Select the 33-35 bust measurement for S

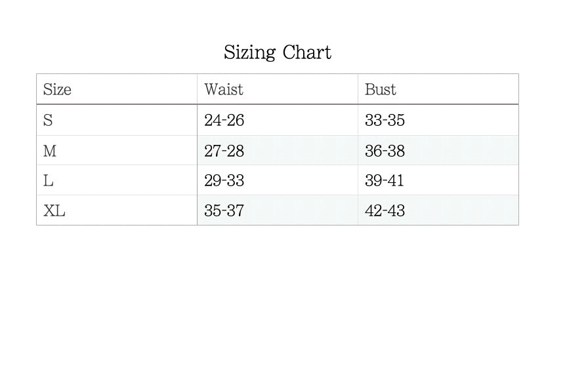[x=385, y=121]
